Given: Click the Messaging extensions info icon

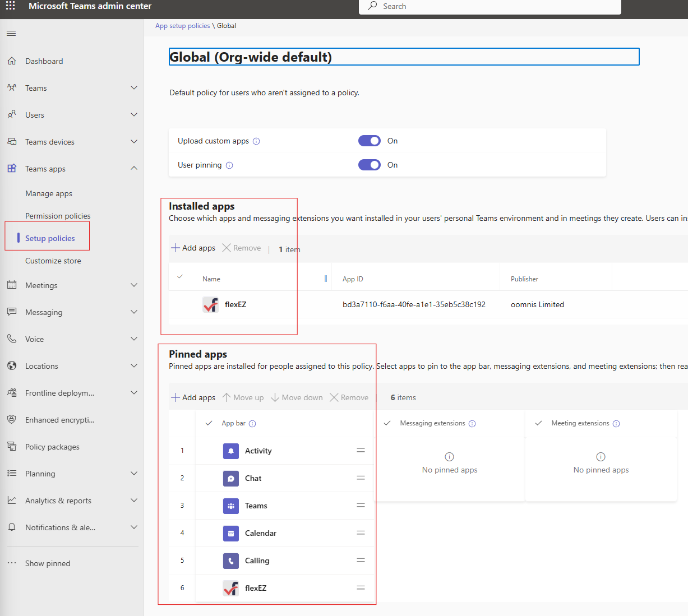Looking at the screenshot, I should (x=472, y=424).
